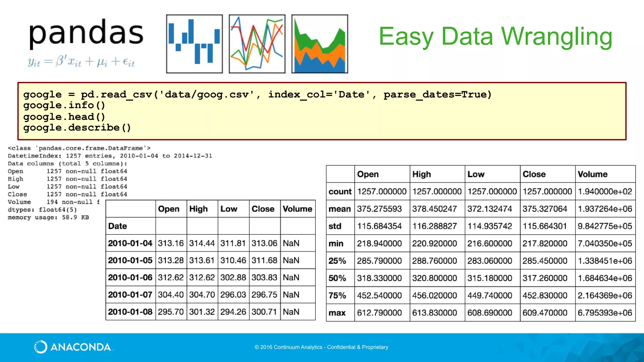Screen dimensions: 644x362
Task: Click the Open header in describe table
Action: coord(368,174)
